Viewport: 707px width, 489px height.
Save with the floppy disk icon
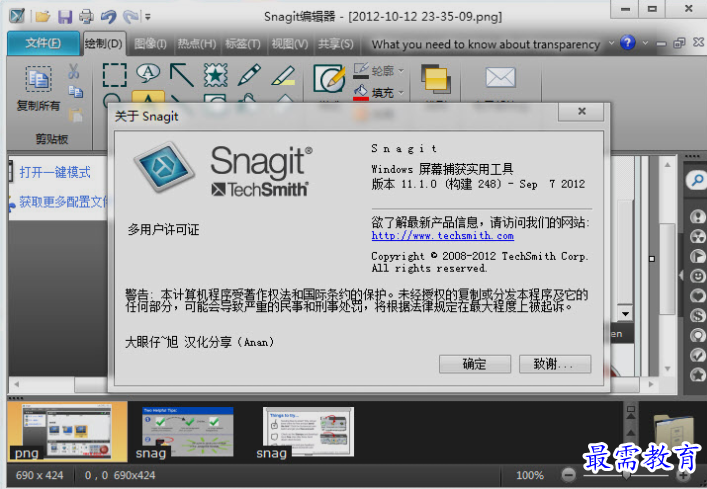(65, 17)
